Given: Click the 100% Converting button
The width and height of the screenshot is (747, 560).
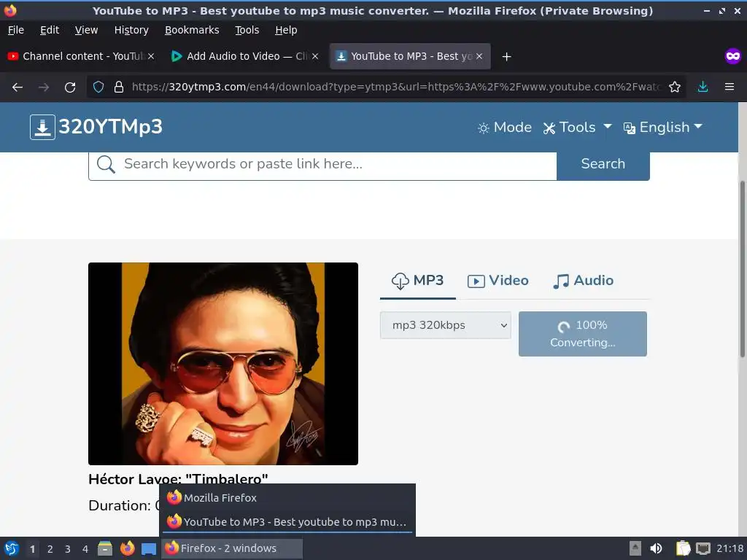Looking at the screenshot, I should click(583, 334).
